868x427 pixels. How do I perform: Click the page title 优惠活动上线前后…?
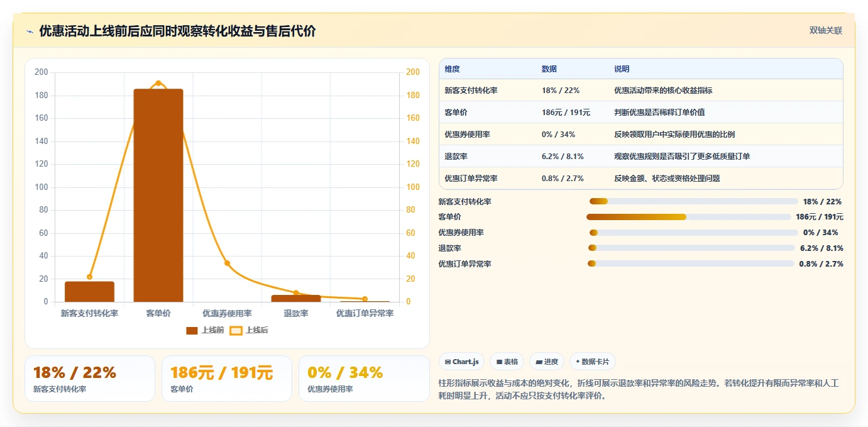coord(177,31)
